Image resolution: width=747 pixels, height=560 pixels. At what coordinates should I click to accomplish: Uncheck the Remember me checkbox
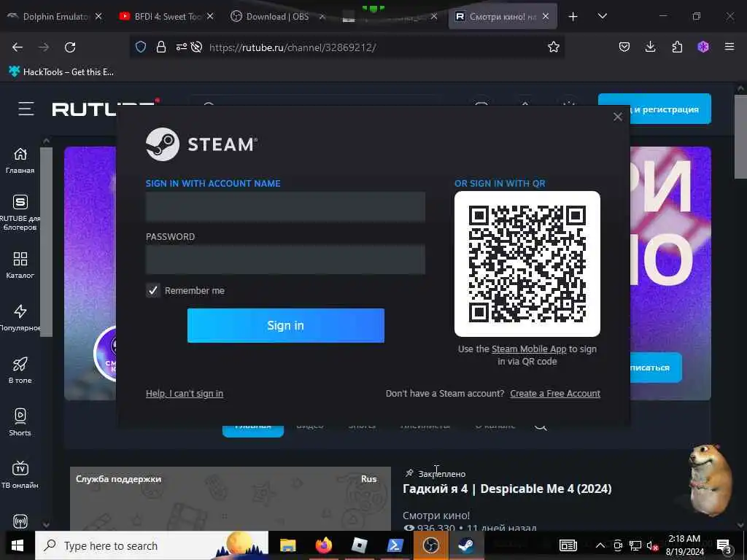153,290
